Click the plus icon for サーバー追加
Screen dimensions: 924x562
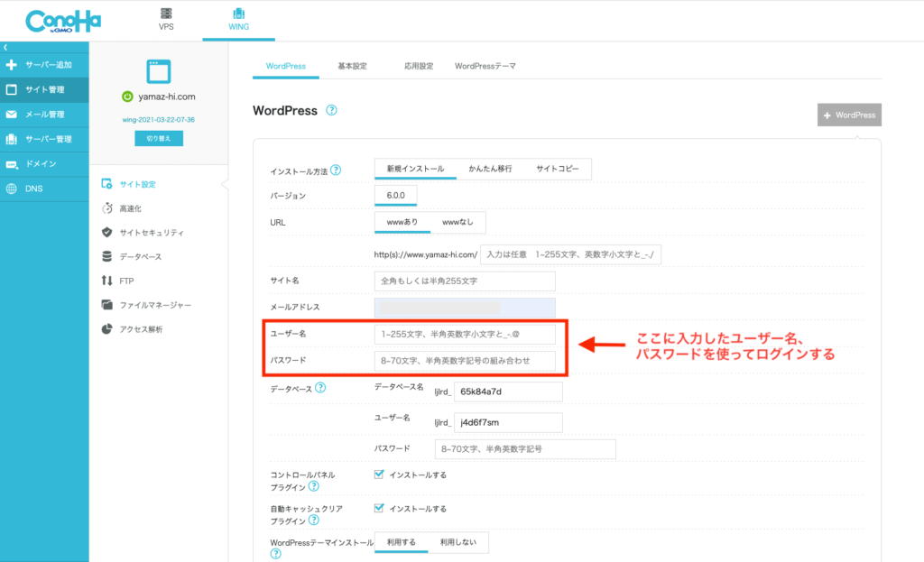11,65
